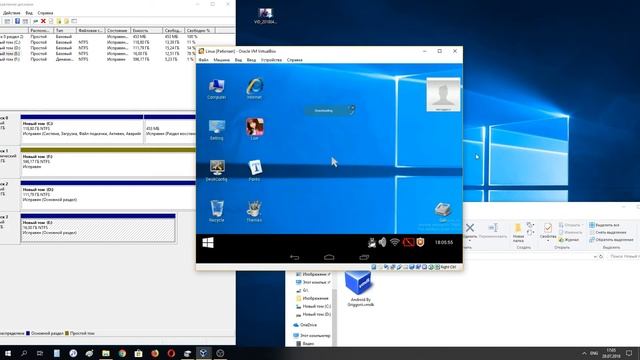Click Обратить выделение in Explorer ribbon

tap(611, 240)
